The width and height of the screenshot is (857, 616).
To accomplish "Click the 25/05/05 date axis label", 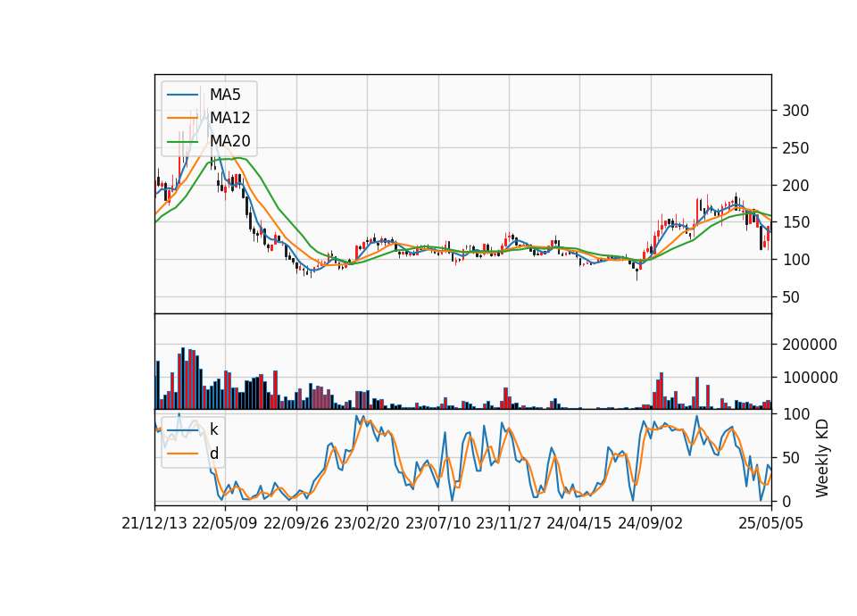I will tap(771, 523).
